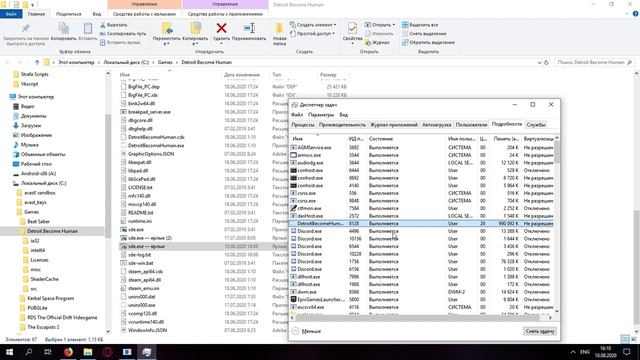This screenshot has height=360, width=640.
Task: Click the Вставить ribbon icon
Action: pos(87,28)
